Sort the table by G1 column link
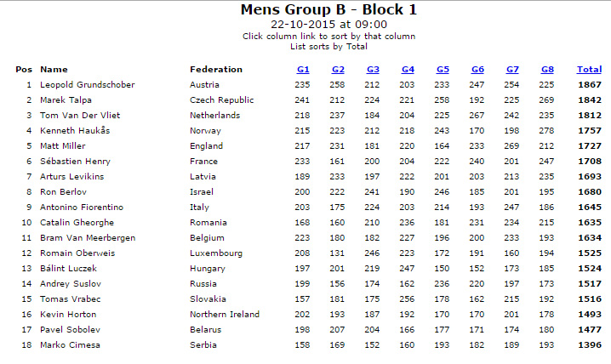The width and height of the screenshot is (611, 364). point(303,70)
